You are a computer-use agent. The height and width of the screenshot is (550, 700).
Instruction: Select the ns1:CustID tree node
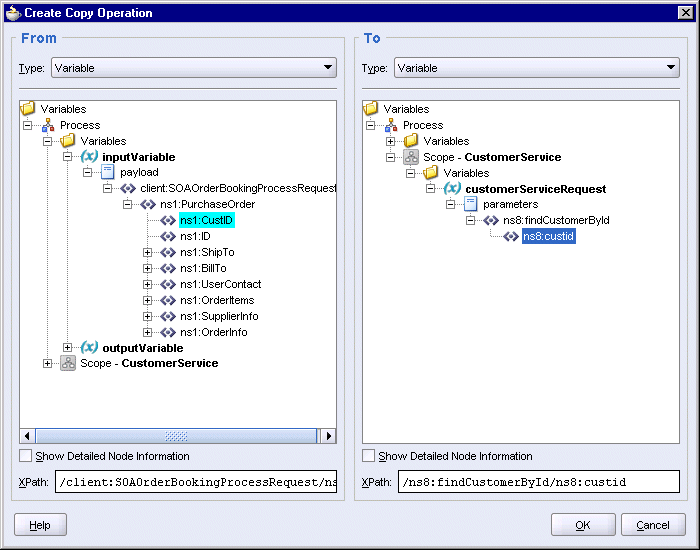207,221
